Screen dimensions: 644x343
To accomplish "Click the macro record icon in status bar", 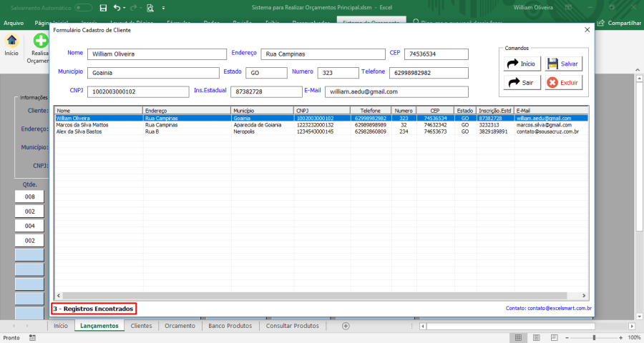I will pos(32,338).
